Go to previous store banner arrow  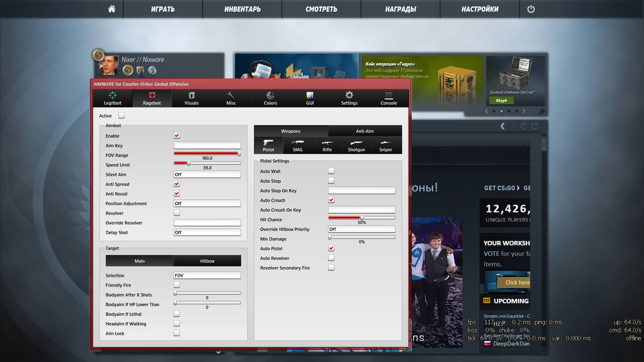pyautogui.click(x=487, y=111)
